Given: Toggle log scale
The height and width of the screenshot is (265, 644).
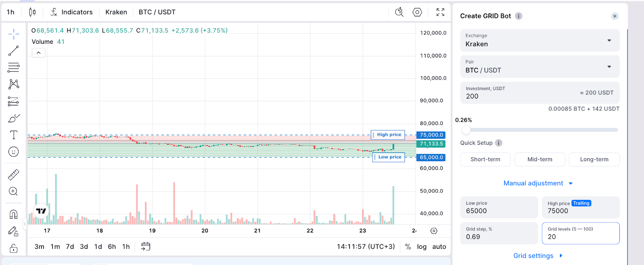Looking at the screenshot, I should pos(422,247).
